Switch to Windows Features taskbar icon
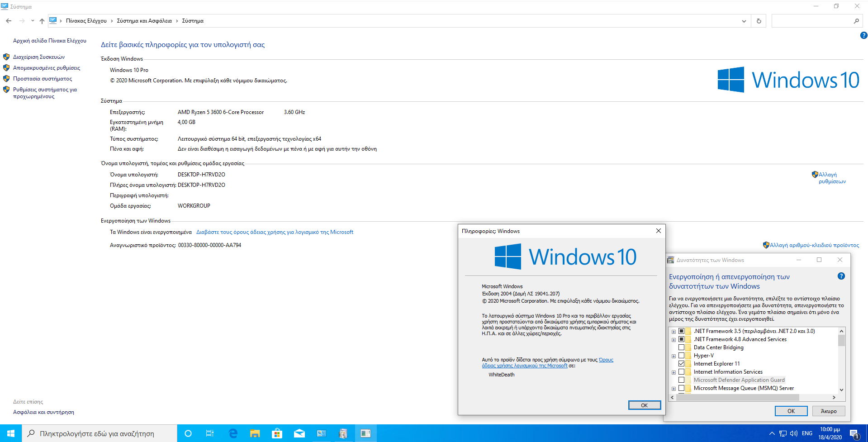This screenshot has width=868, height=442. click(x=343, y=433)
